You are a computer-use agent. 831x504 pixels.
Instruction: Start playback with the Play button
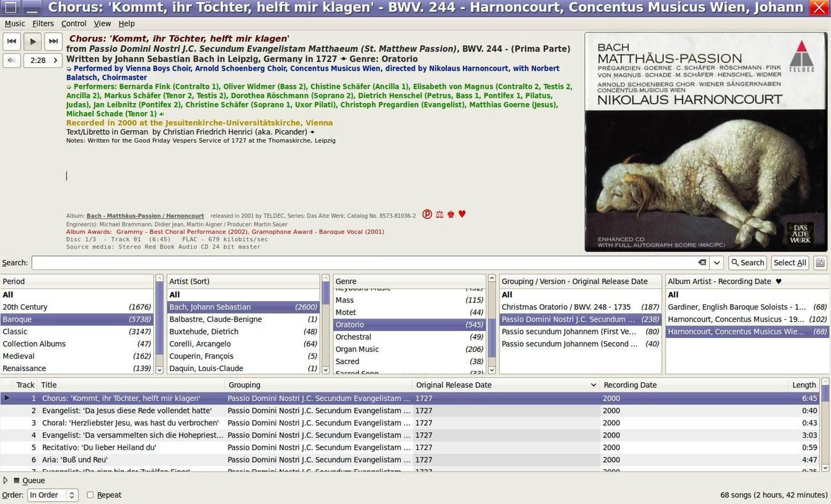pos(33,42)
